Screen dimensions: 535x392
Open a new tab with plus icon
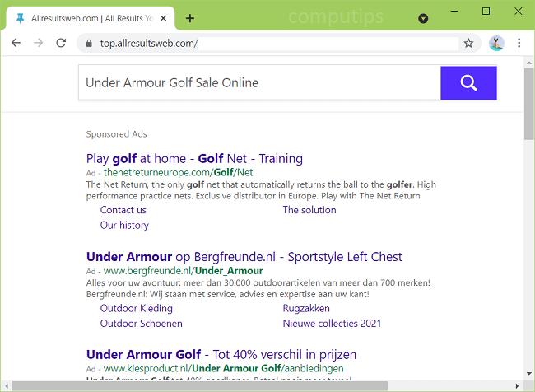click(190, 17)
